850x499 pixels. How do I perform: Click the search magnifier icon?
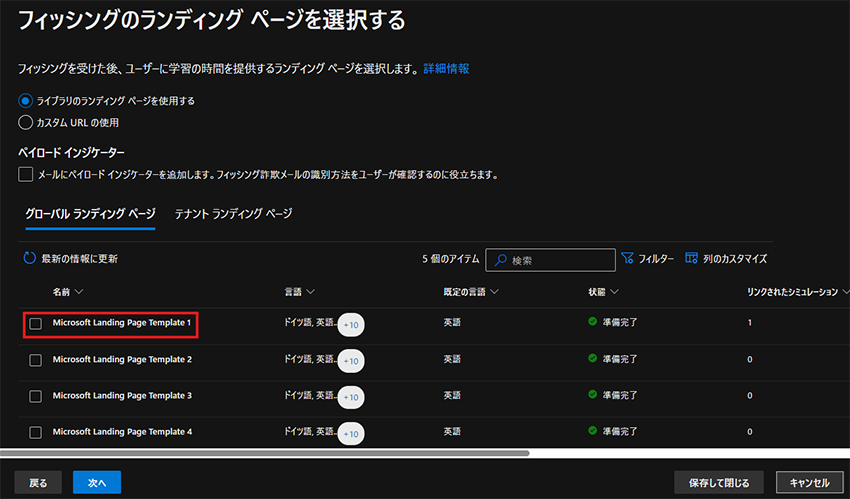point(501,260)
